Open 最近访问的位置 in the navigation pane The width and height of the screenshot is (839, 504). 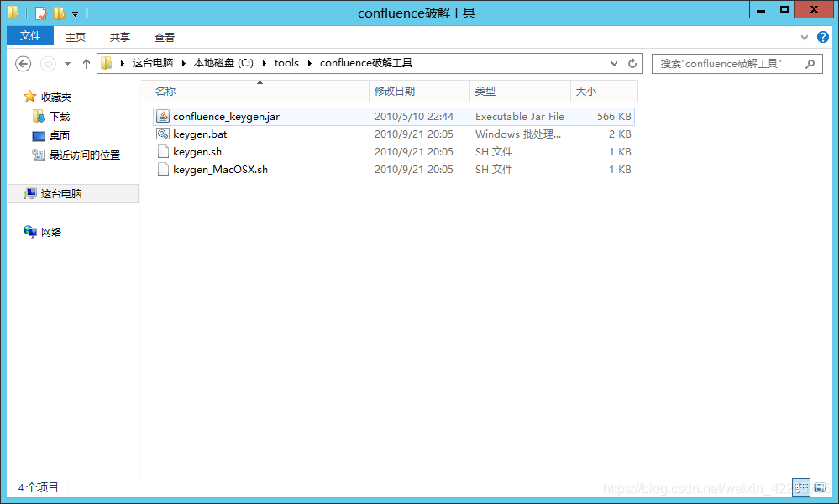[x=85, y=155]
